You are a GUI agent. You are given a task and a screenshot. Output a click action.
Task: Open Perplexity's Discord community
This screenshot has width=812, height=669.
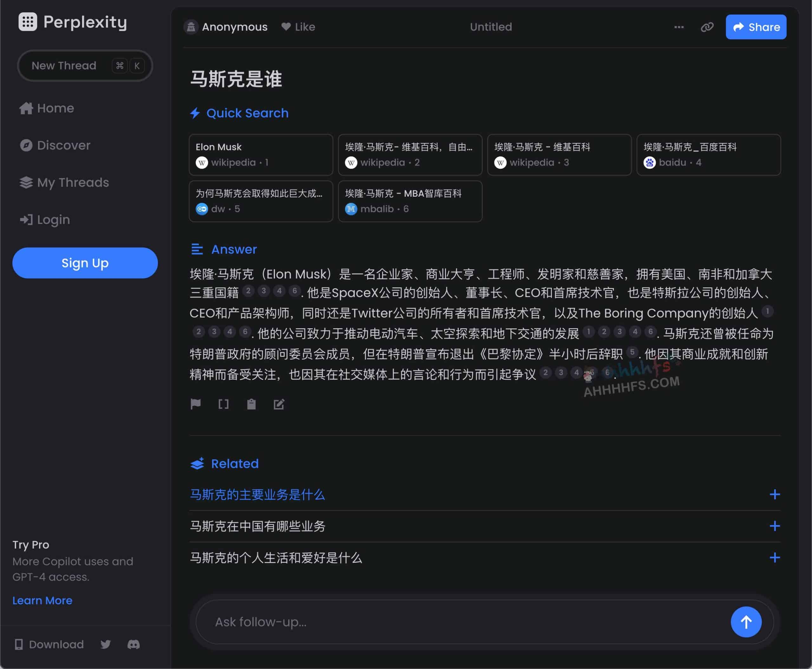pos(134,644)
